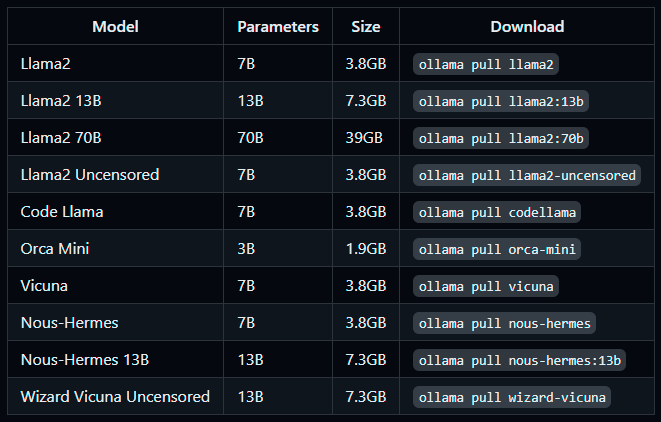The image size is (661, 422).
Task: Select the Wizard Vicuna Uncensored model name
Action: 115,397
